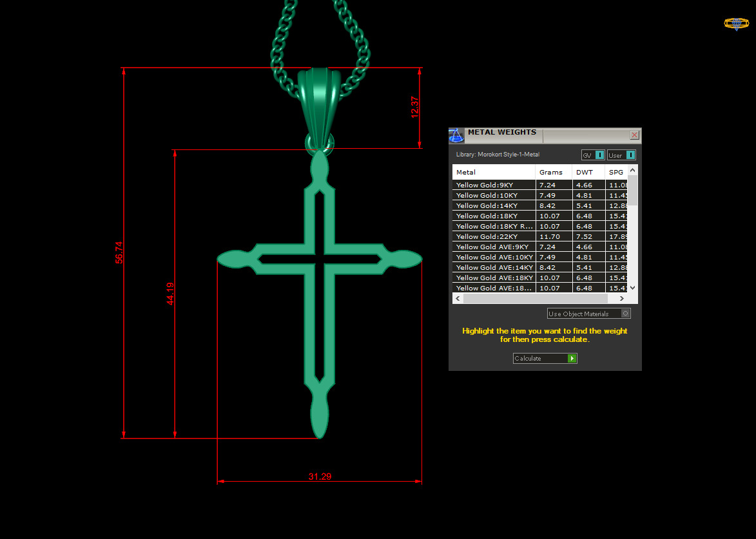Screen dimensions: 756x539
Task: Select the Yellow Gold:18KY row
Action: click(x=540, y=216)
